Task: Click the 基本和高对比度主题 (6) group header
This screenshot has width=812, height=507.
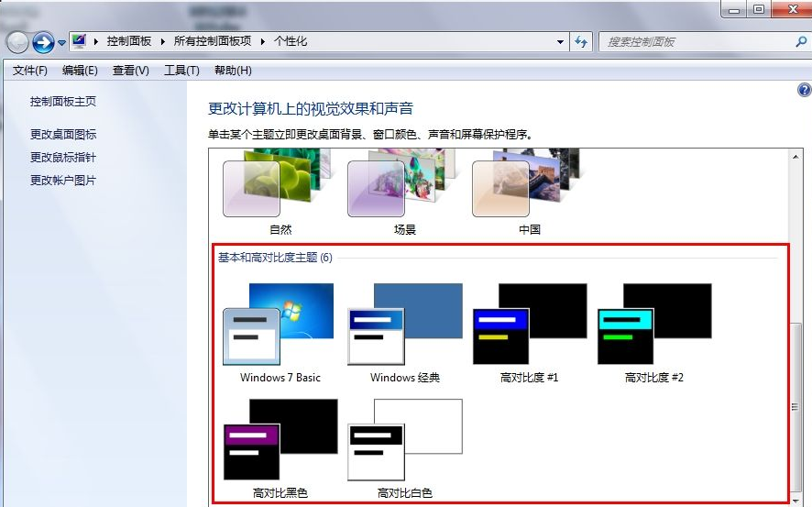Action: (x=275, y=258)
